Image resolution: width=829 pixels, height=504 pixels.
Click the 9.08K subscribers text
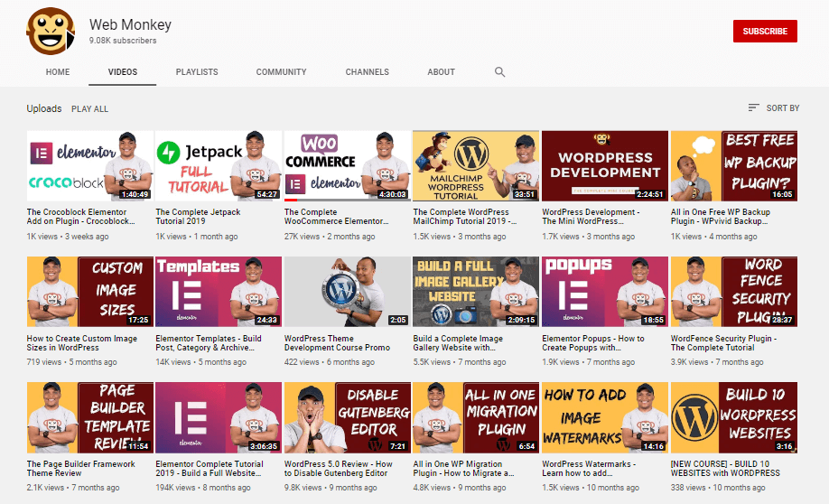coord(123,41)
